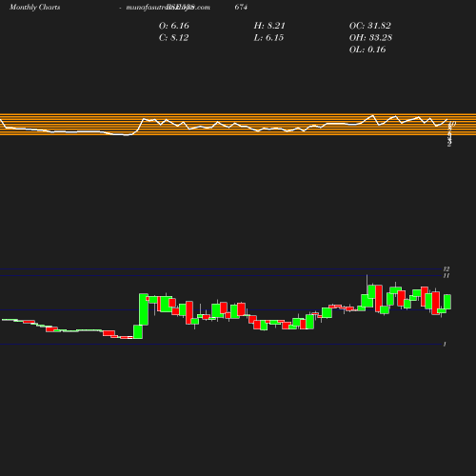Click the last green candlestick on the right
476x476 pixels.
pos(447,302)
